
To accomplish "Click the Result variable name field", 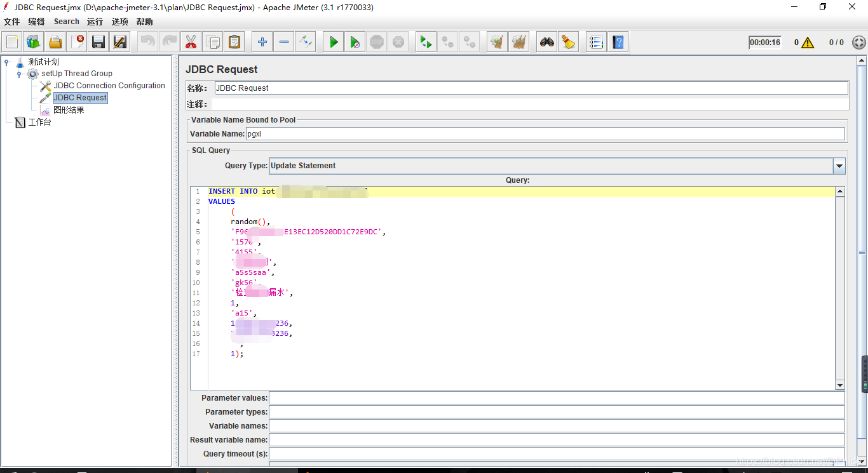I will [557, 440].
